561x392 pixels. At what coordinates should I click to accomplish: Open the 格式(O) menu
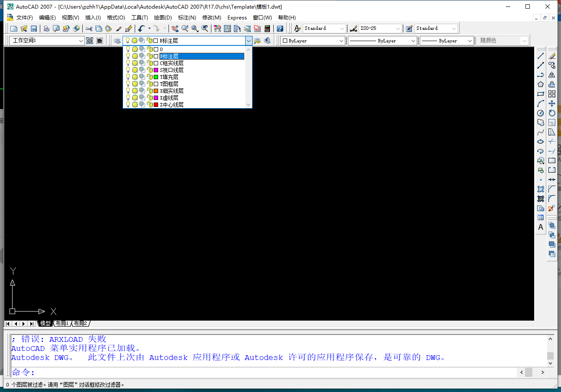coord(116,18)
